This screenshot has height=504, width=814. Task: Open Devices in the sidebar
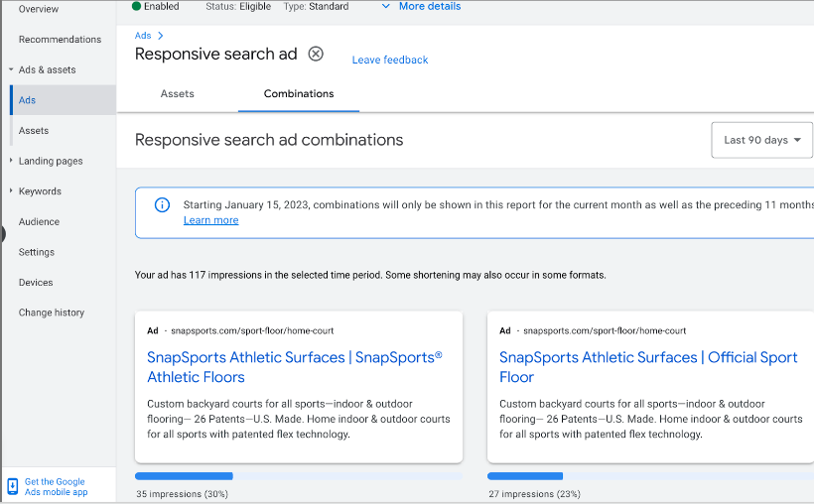pos(36,283)
